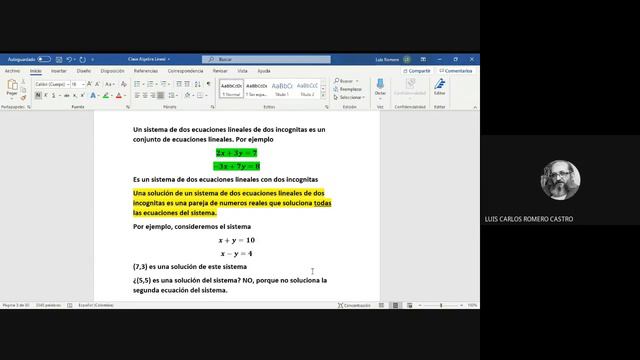Toggle underline (S) formatting
The height and width of the screenshot is (360, 640).
point(53,96)
